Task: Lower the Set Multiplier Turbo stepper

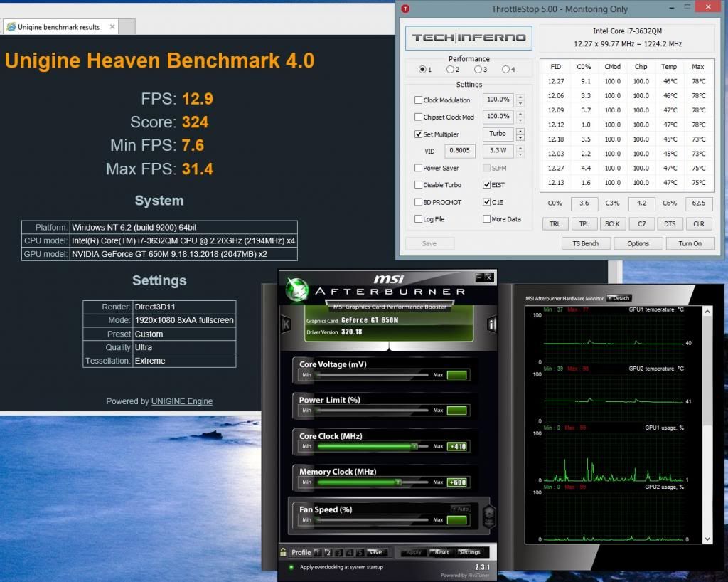Action: coord(520,137)
